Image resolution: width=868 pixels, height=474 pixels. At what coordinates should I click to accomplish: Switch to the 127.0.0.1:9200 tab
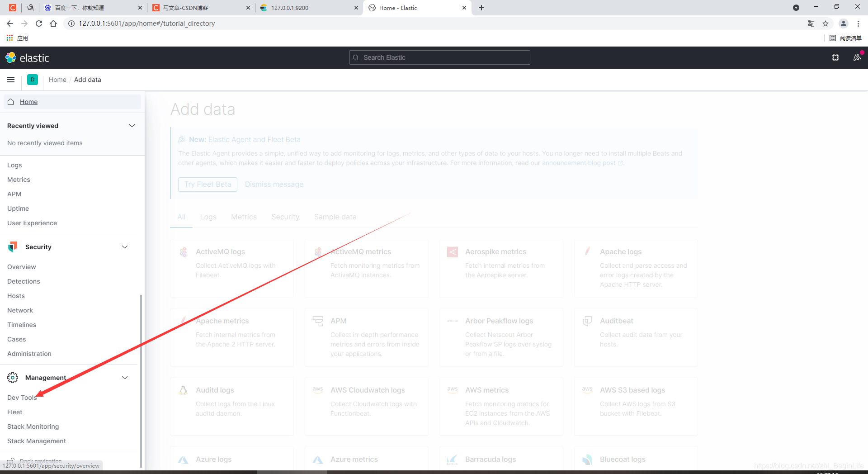coord(310,8)
